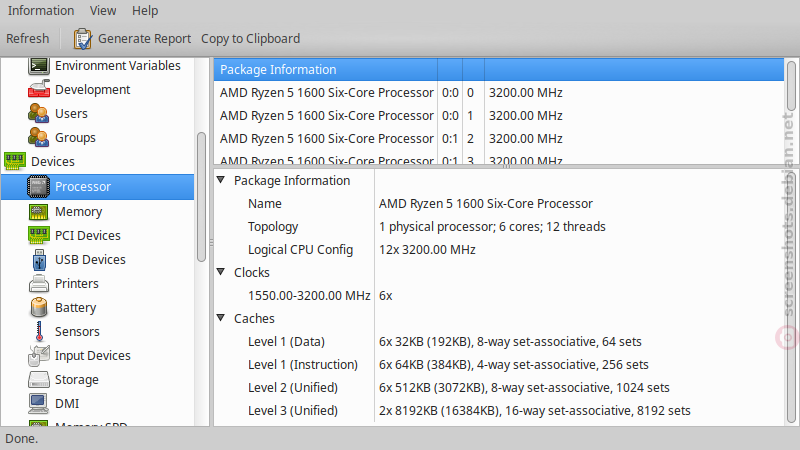This screenshot has width=800, height=450.
Task: Click the Generate Report clipboard icon
Action: coord(83,39)
